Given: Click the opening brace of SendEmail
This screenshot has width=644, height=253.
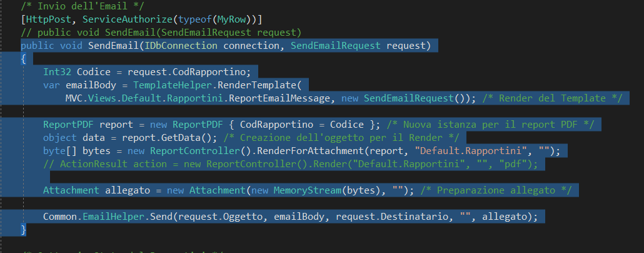Looking at the screenshot, I should pos(23,59).
